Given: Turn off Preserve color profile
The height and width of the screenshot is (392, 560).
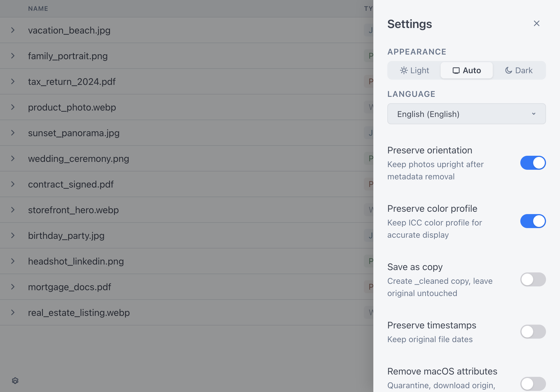Looking at the screenshot, I should (x=533, y=221).
